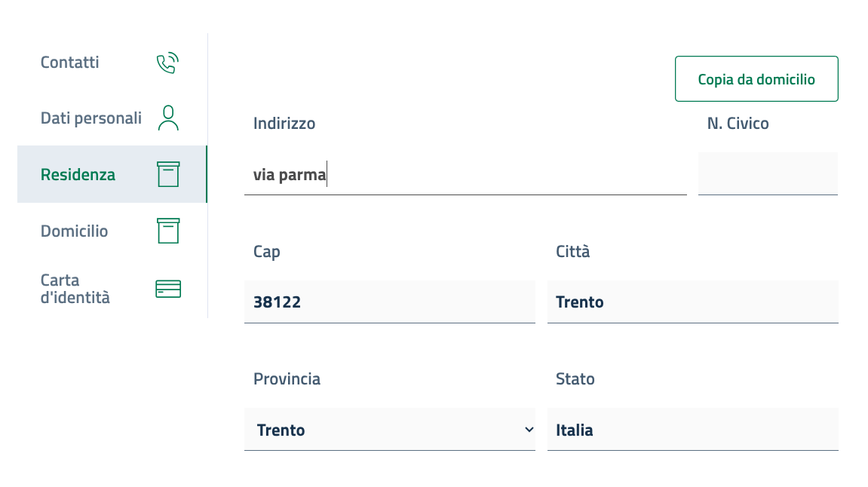Click the card icon beside Carta d'identità

tap(168, 289)
